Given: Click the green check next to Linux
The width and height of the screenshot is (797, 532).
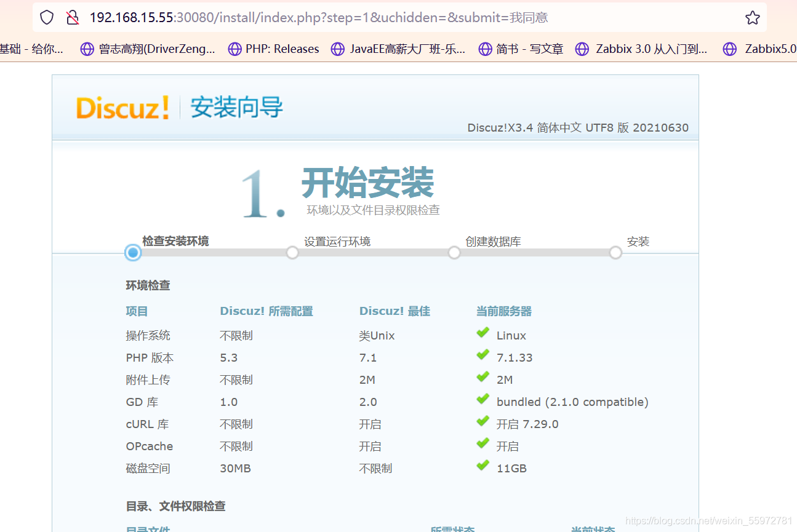Looking at the screenshot, I should pyautogui.click(x=483, y=333).
